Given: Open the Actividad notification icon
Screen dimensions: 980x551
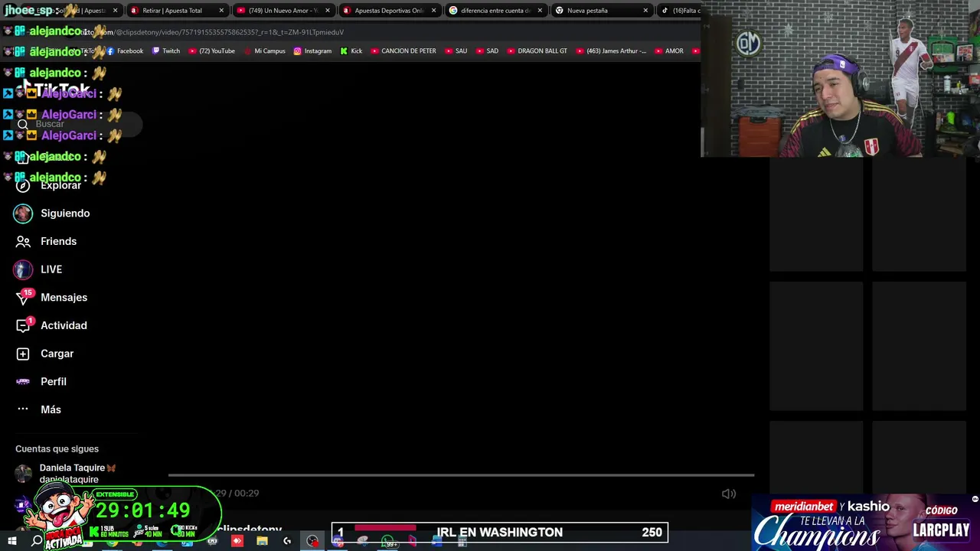Looking at the screenshot, I should point(23,325).
